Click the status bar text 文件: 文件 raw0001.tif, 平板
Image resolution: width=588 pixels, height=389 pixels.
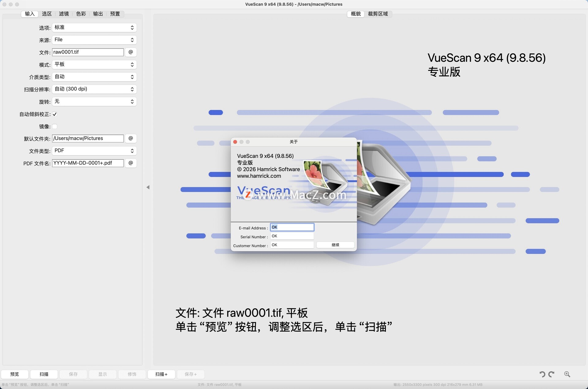click(x=220, y=385)
